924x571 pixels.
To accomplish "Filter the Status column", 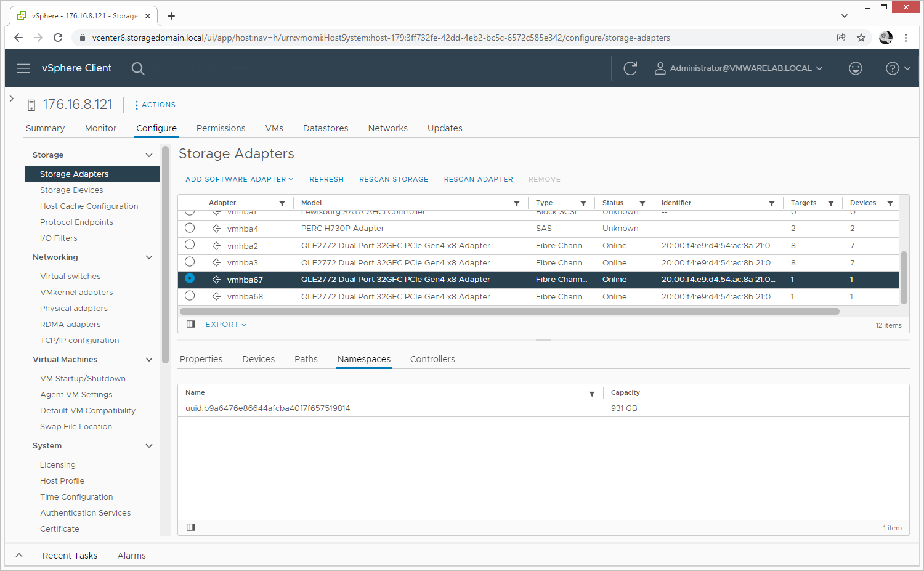I will [642, 203].
